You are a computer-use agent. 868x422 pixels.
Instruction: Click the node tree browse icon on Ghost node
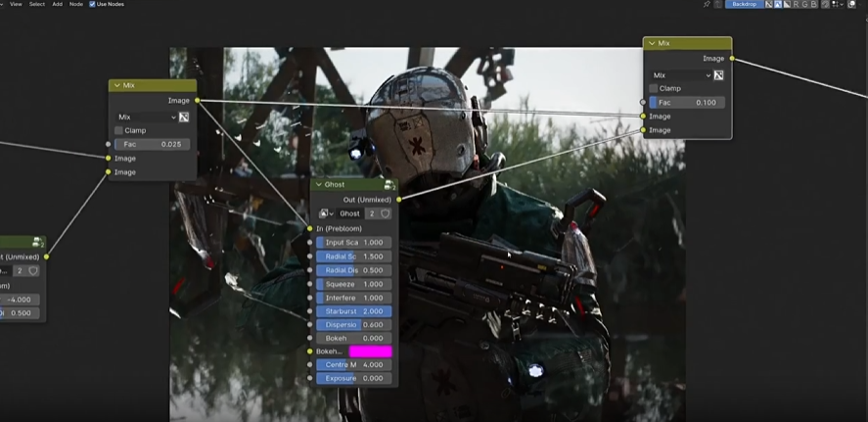[325, 213]
